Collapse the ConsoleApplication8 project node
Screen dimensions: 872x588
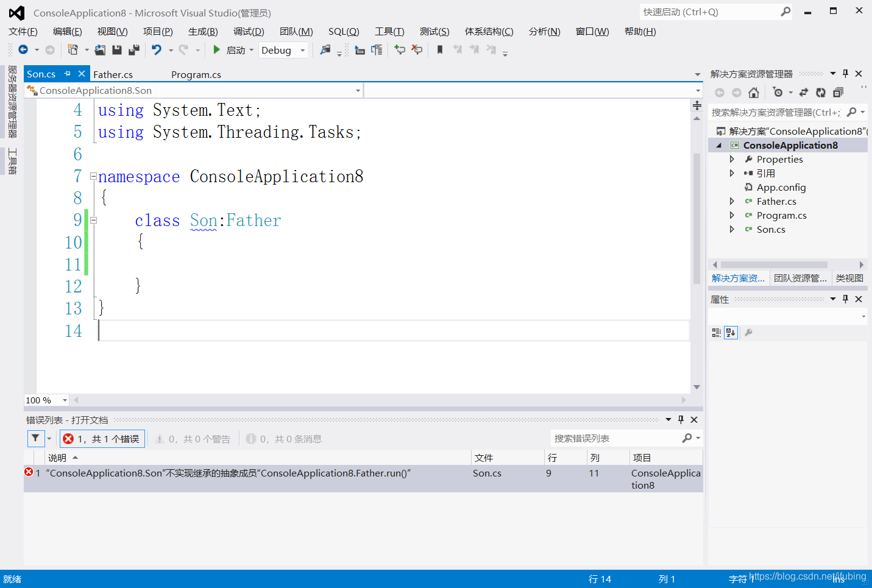[718, 145]
